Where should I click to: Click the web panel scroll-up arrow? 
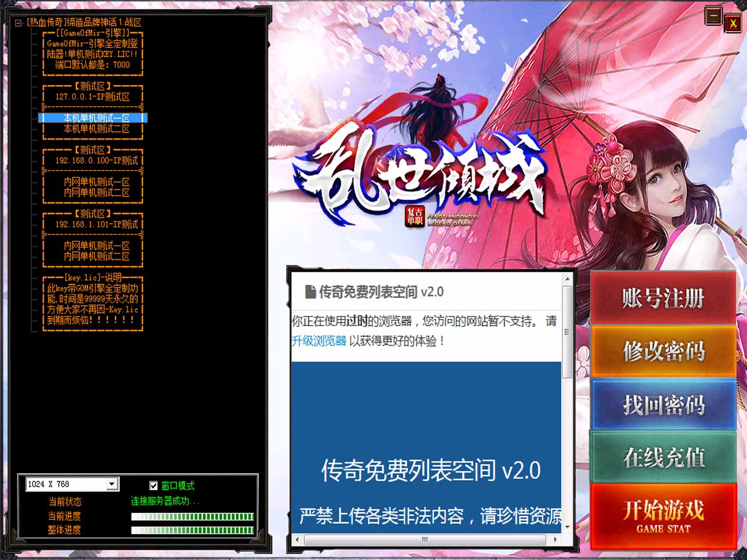click(567, 279)
